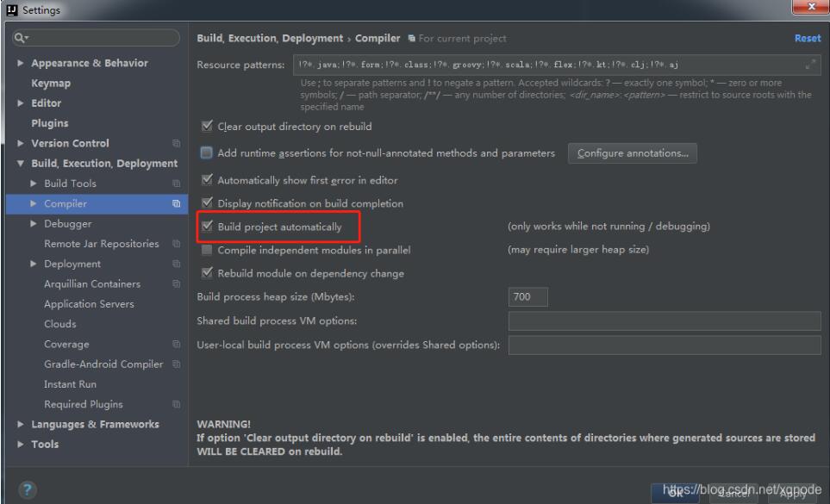Click project-level icon next to Version Control
Screen dimensions: 830x504
[x=177, y=143]
